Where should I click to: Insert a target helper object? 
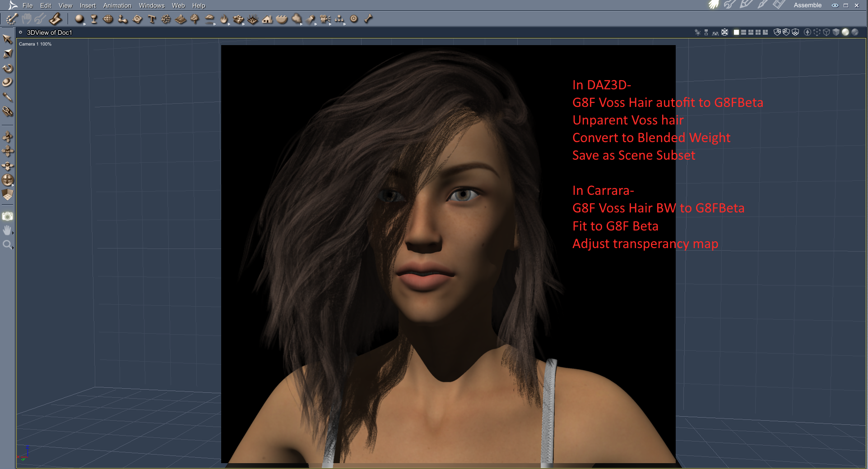(354, 19)
